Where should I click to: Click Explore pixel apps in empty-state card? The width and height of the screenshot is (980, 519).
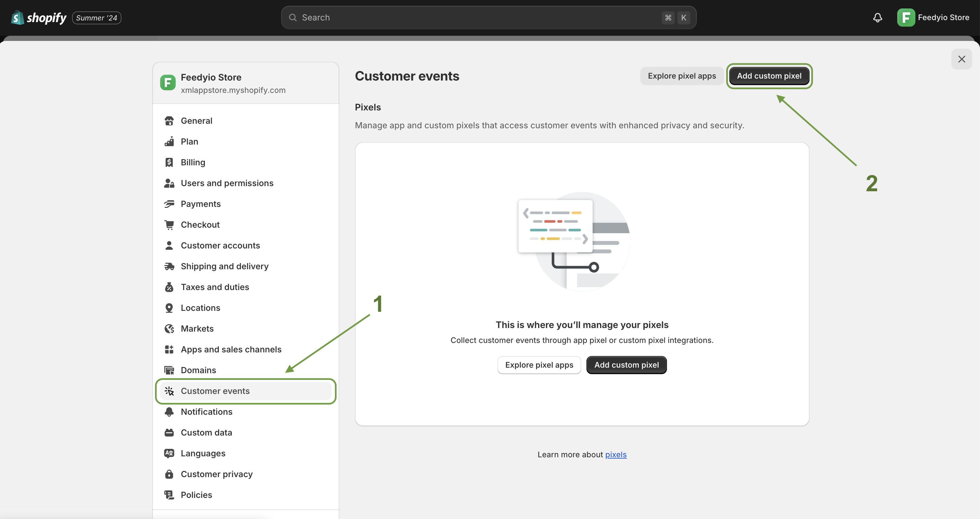539,365
